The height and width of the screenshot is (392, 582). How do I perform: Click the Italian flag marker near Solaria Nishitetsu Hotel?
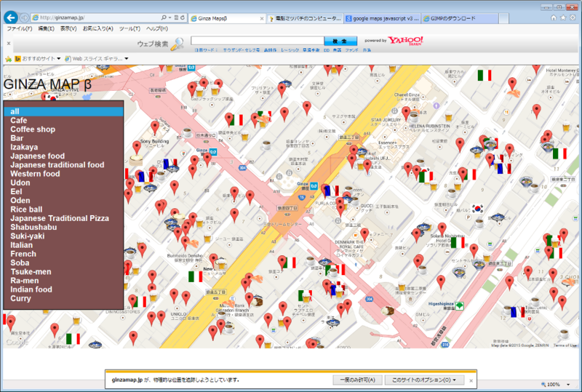point(458,242)
